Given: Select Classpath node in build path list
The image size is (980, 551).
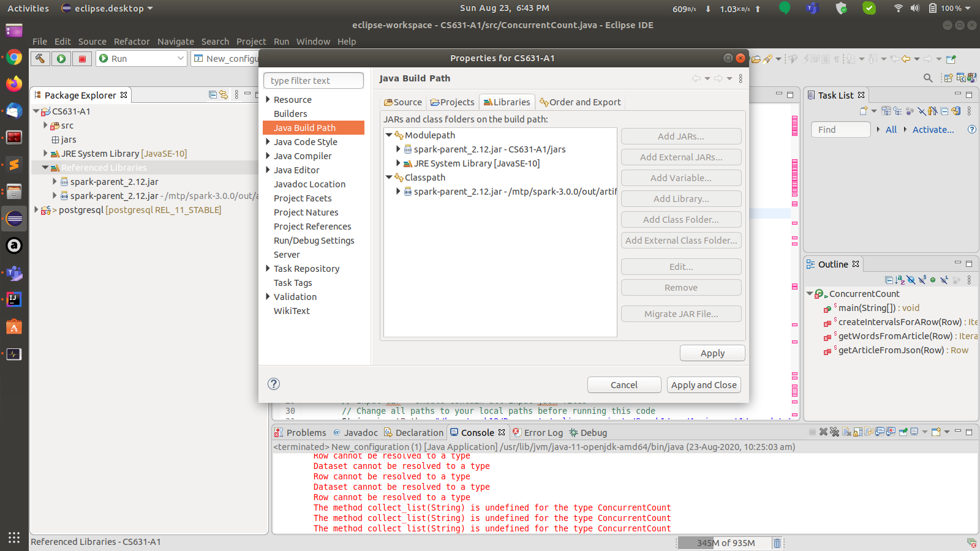Looking at the screenshot, I should (424, 178).
